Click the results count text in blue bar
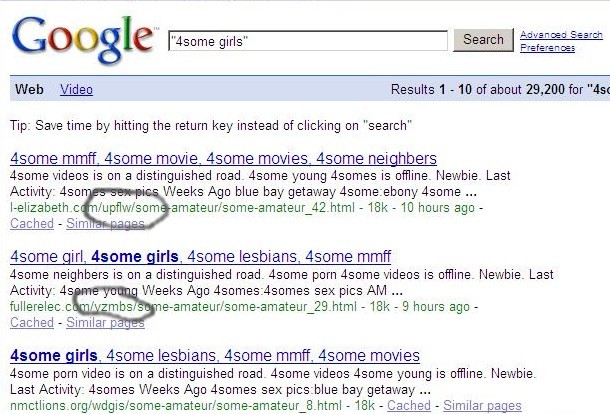 (500, 89)
